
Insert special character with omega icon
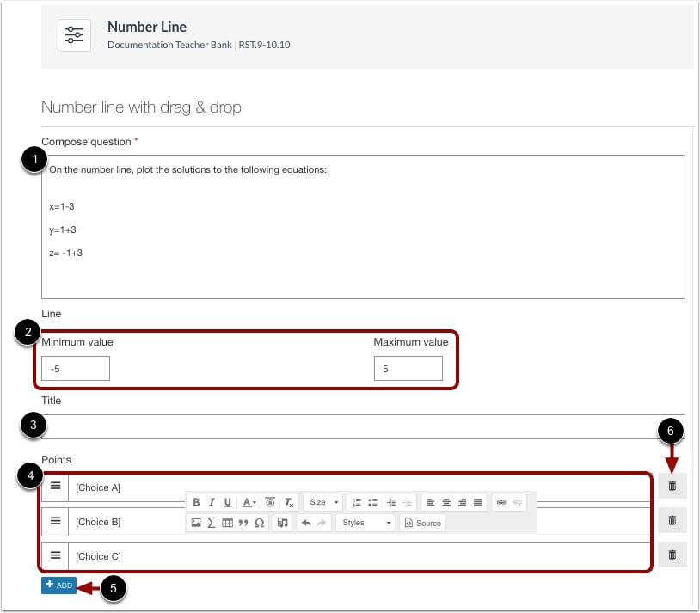pos(260,523)
